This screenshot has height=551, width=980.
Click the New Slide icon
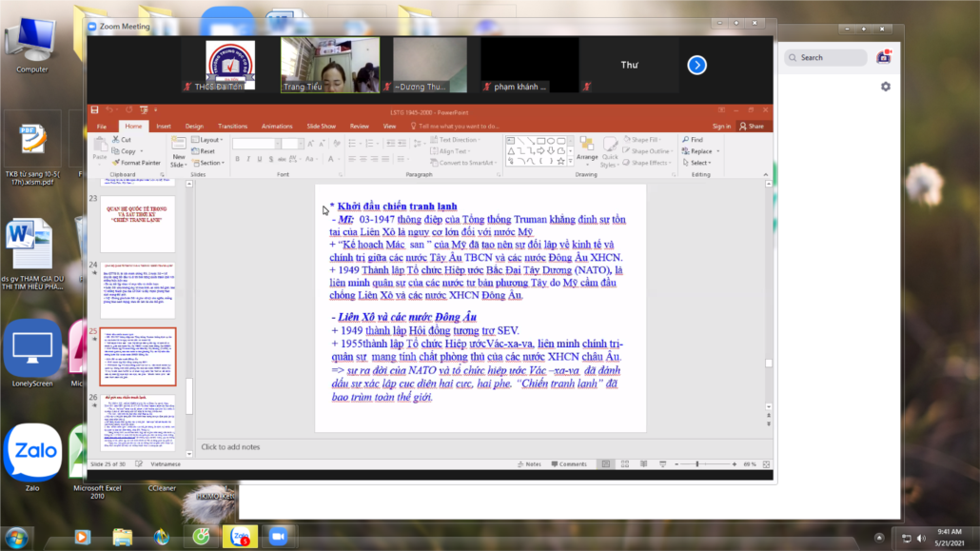coord(179,147)
